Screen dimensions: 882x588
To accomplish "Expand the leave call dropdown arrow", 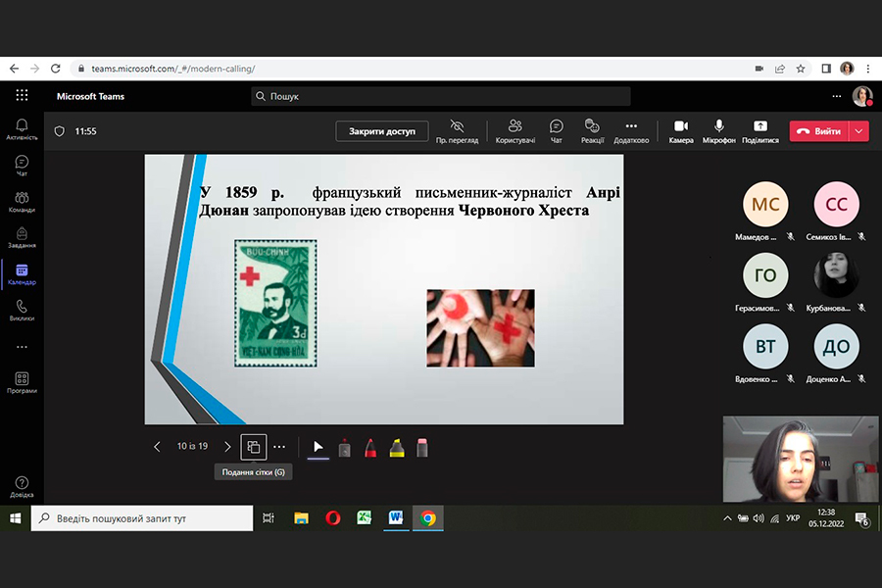I will tap(860, 131).
